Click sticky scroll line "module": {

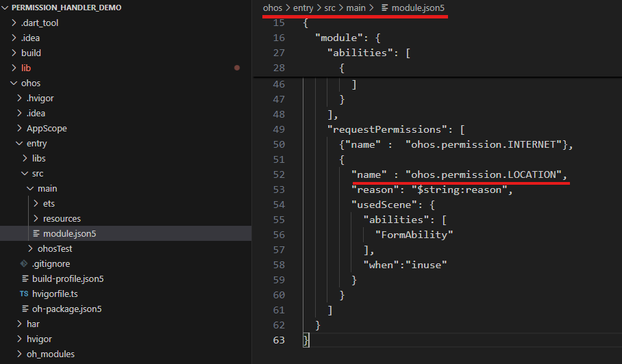click(x=347, y=38)
